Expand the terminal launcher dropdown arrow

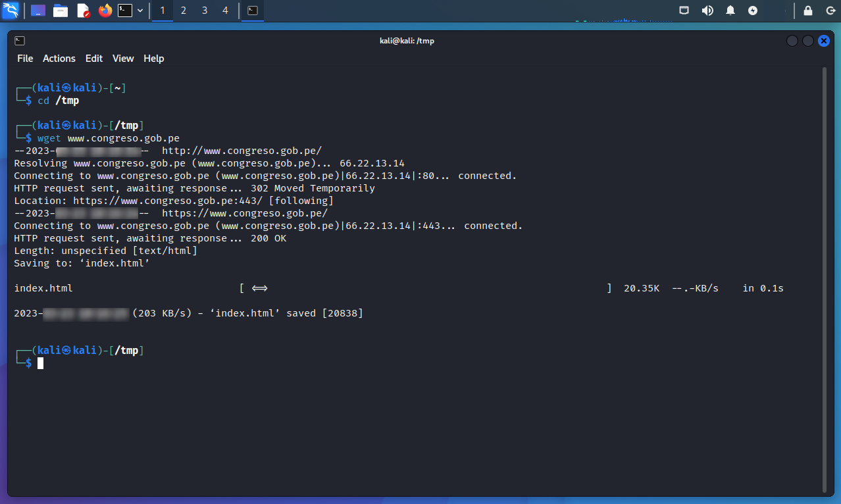pyautogui.click(x=140, y=11)
